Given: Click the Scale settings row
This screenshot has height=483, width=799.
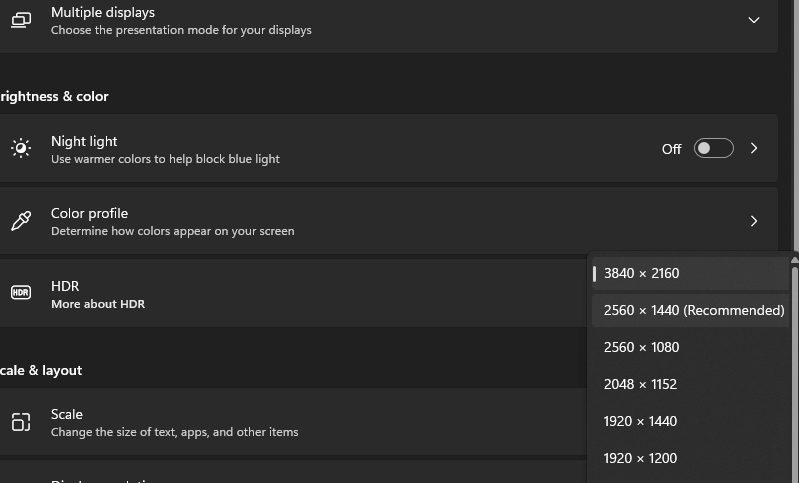Looking at the screenshot, I should 300,422.
